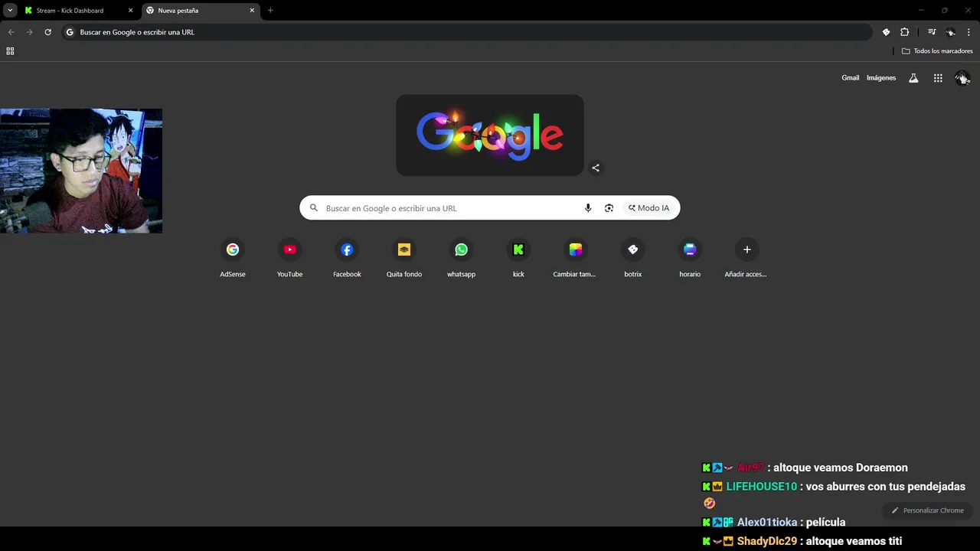Click chat message 'altoque veamos Doraemon'
The width and height of the screenshot is (980, 551).
(841, 468)
